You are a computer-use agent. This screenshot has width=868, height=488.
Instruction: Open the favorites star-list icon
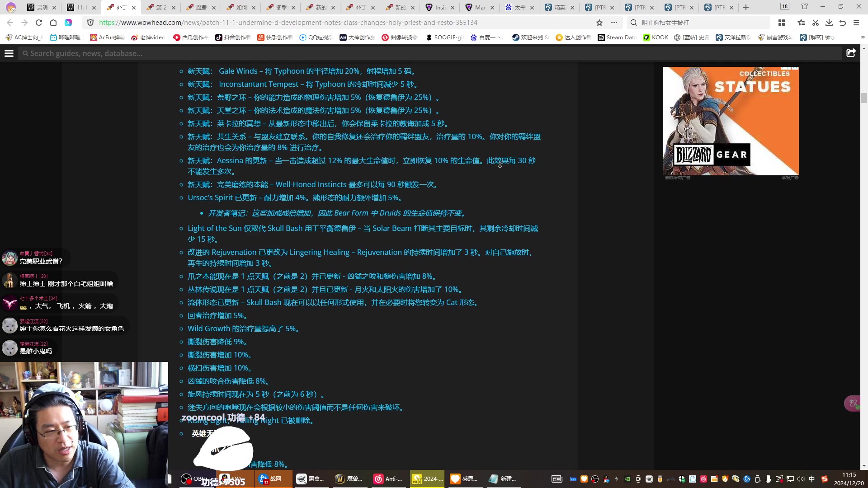coord(801,23)
